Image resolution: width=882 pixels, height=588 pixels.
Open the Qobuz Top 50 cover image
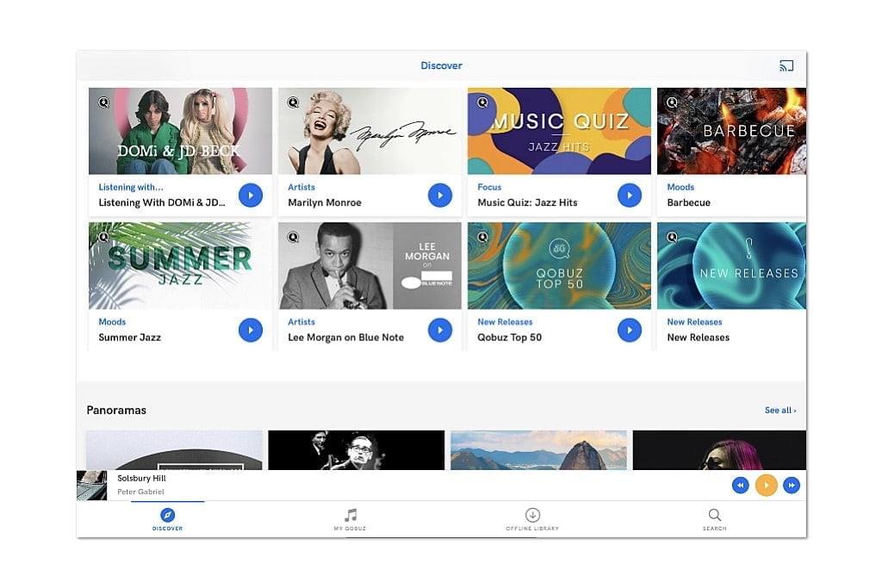tap(559, 266)
